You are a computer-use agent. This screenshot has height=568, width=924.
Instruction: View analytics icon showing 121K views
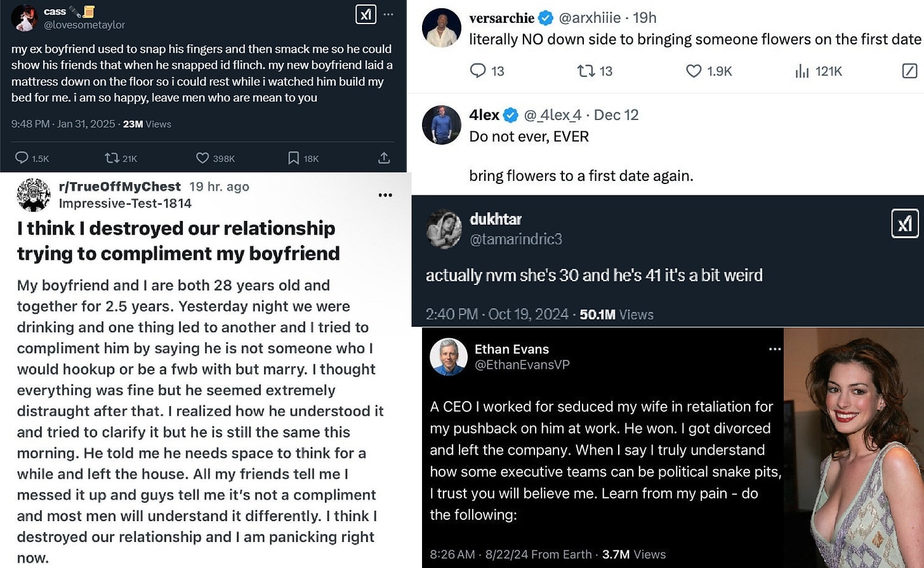click(802, 70)
